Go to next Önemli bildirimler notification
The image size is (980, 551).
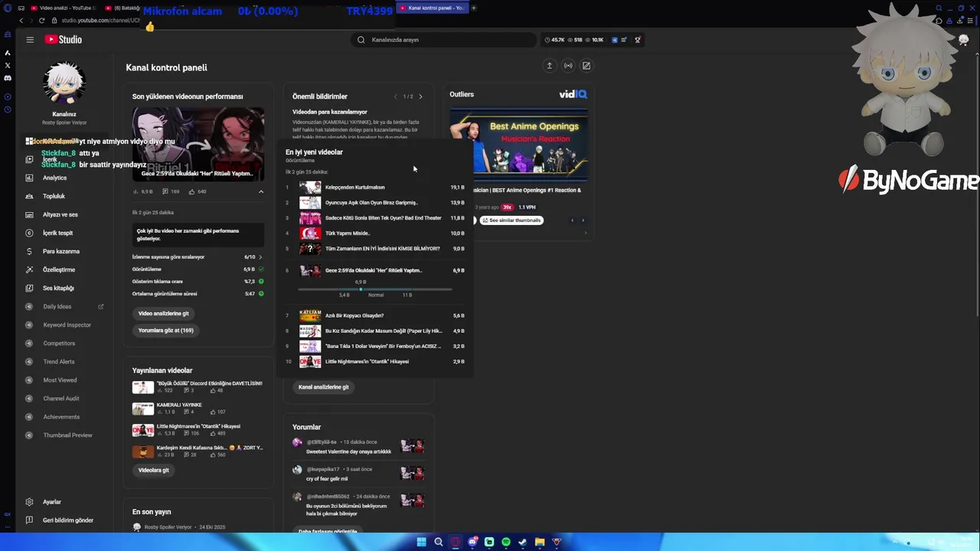click(420, 96)
